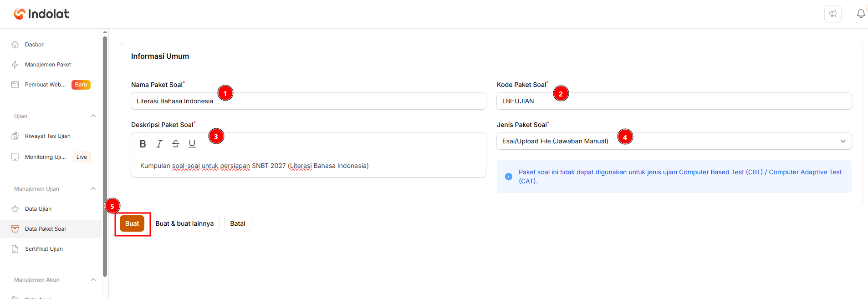The height and width of the screenshot is (299, 868).
Task: Select Data Paket Soal menu item
Action: [51, 229]
